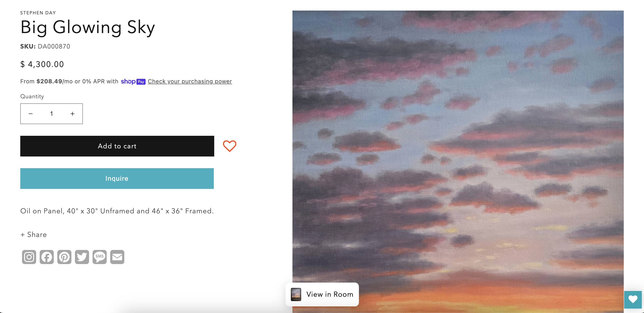Decrease quantity with minus button
Screen dimensions: 644x313
point(31,114)
